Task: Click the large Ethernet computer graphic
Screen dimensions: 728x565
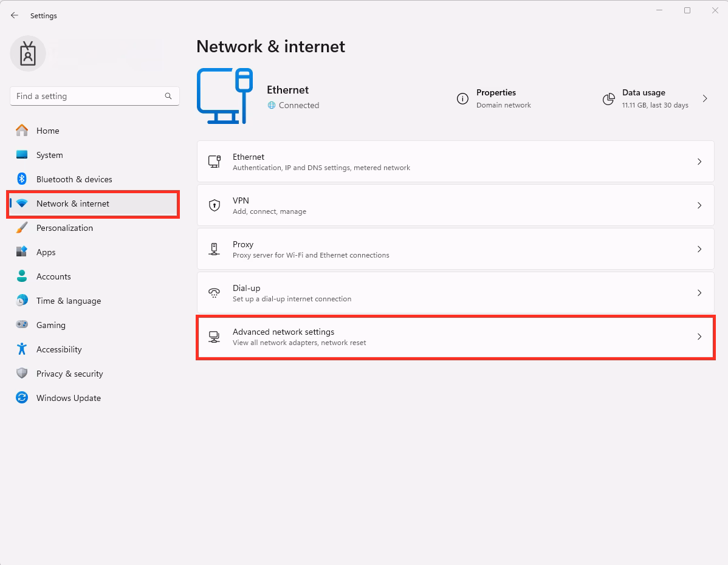Action: (x=225, y=96)
